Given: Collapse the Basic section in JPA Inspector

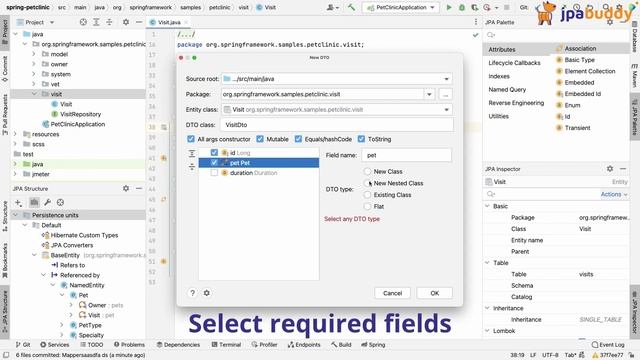Looking at the screenshot, I should pyautogui.click(x=487, y=206).
